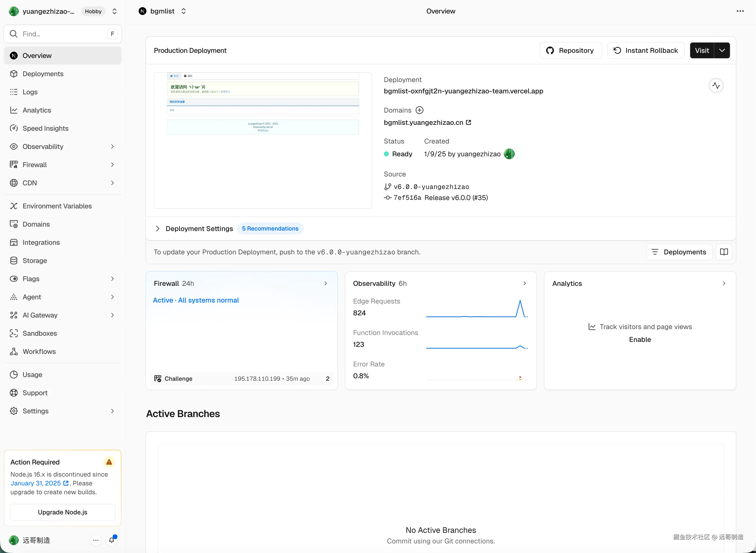This screenshot has height=553, width=756.
Task: Click Instant Rollback
Action: point(646,51)
